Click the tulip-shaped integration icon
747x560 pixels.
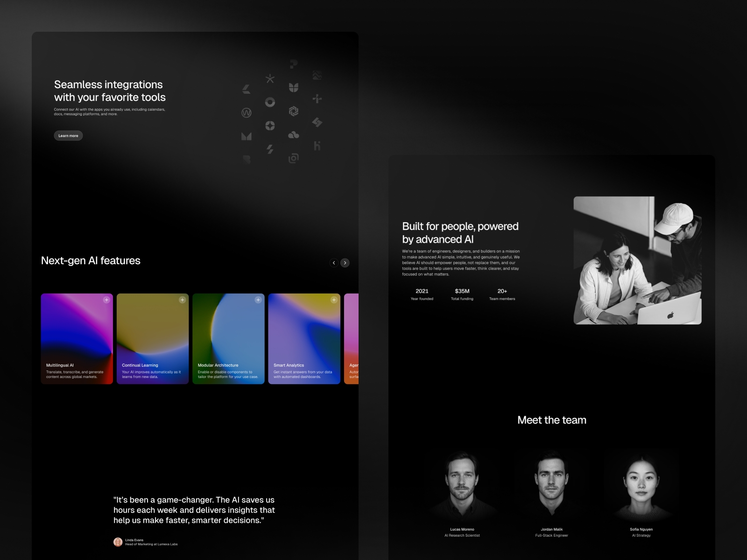tap(293, 88)
